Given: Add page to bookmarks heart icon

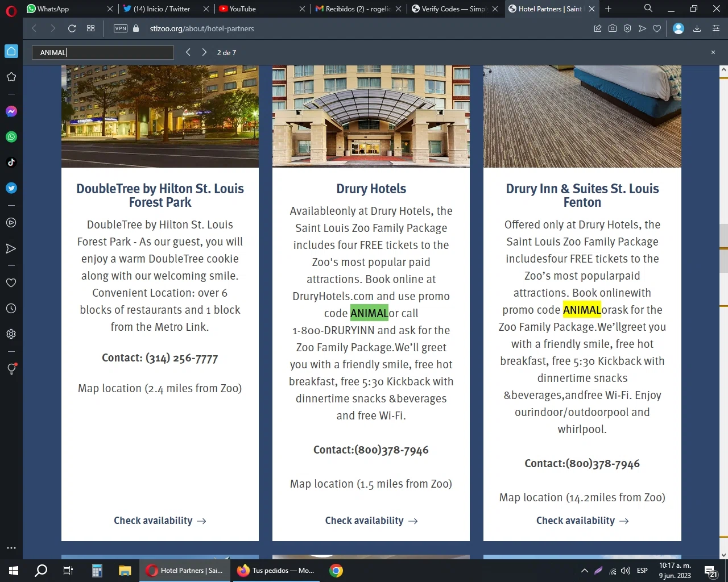Looking at the screenshot, I should click(657, 28).
